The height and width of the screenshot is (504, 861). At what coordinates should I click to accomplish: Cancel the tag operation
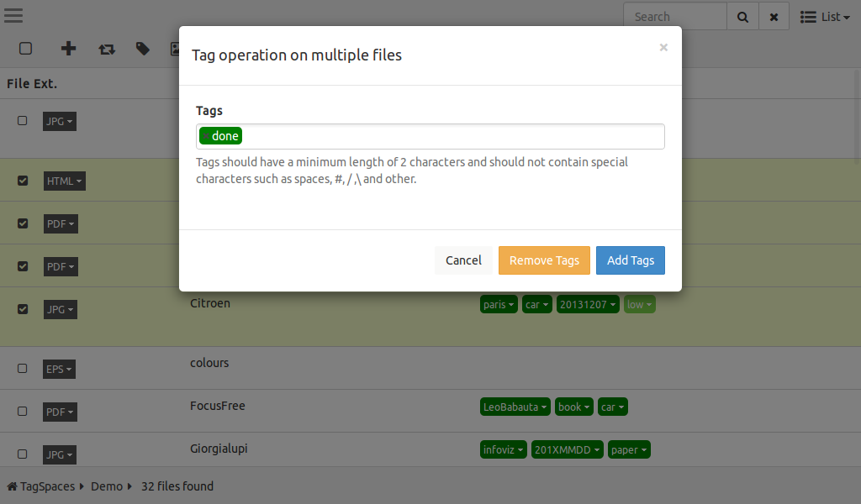[x=463, y=260]
